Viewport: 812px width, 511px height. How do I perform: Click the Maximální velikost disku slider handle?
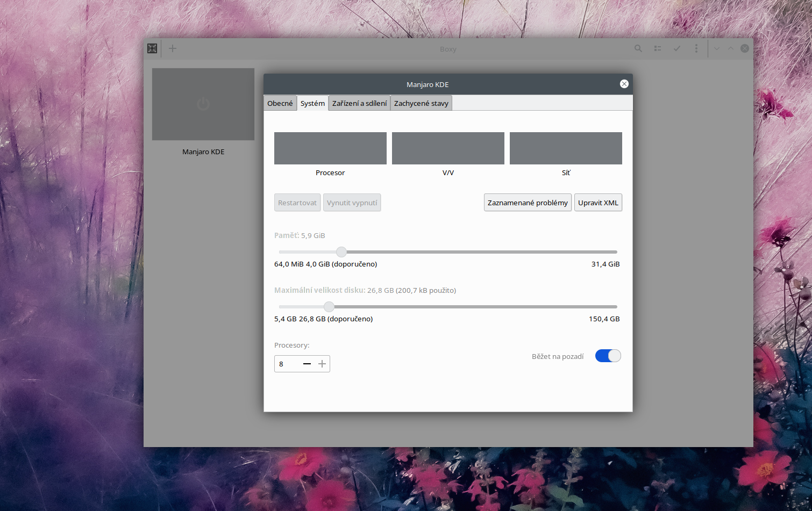pos(329,306)
